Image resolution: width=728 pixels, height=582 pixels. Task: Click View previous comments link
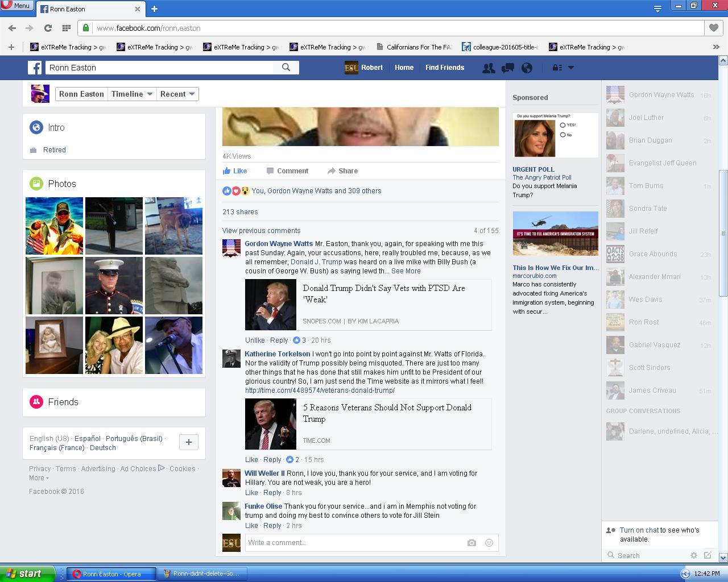[x=261, y=231]
